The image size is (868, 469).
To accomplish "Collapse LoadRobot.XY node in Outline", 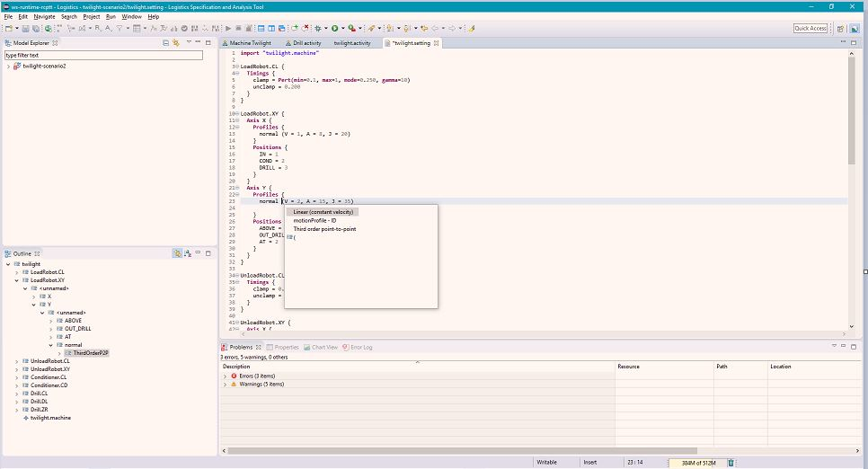I will (17, 280).
